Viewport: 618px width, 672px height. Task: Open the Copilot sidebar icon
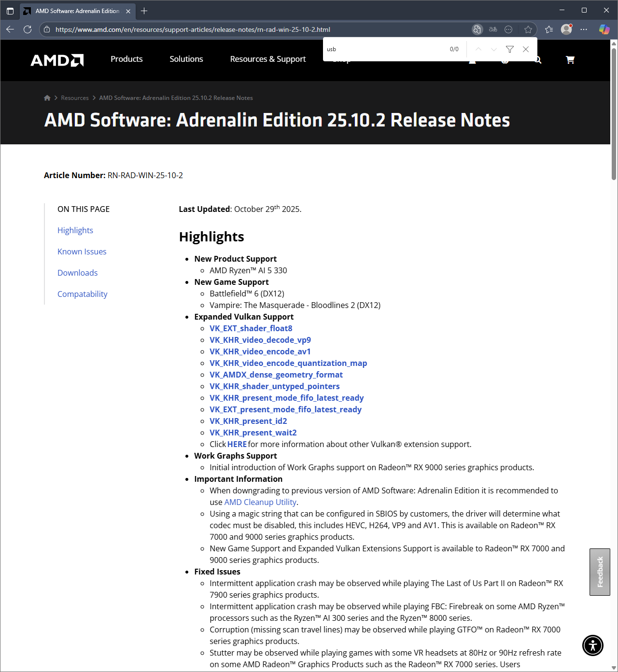tap(604, 29)
